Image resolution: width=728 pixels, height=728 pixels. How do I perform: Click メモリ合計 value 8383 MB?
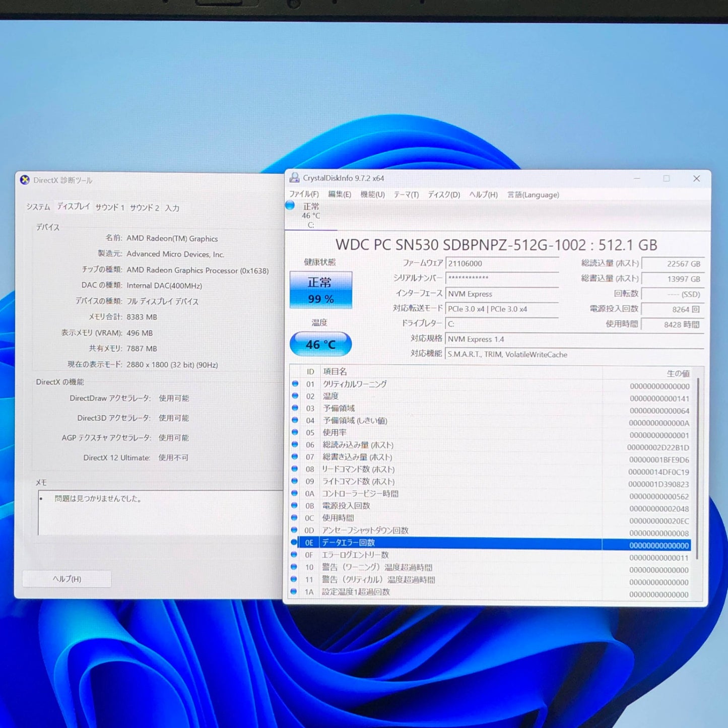click(x=142, y=317)
